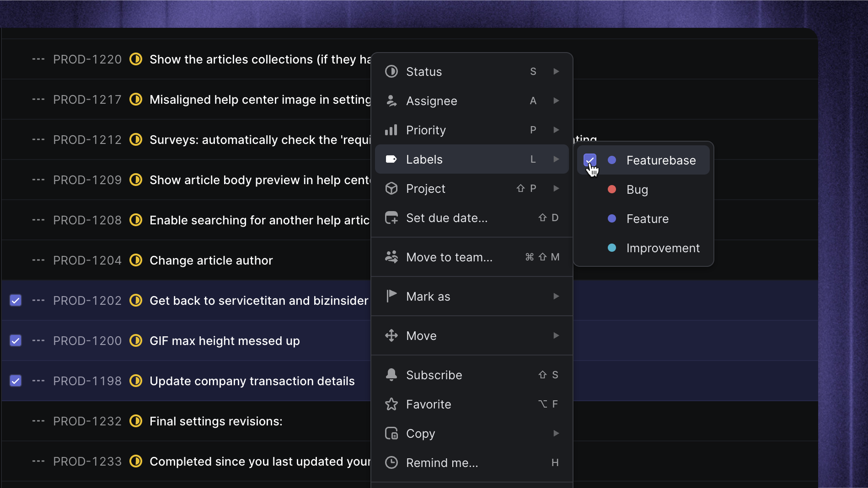The image size is (868, 488).
Task: Open priority dashes menu for PROD-1232
Action: (x=38, y=421)
